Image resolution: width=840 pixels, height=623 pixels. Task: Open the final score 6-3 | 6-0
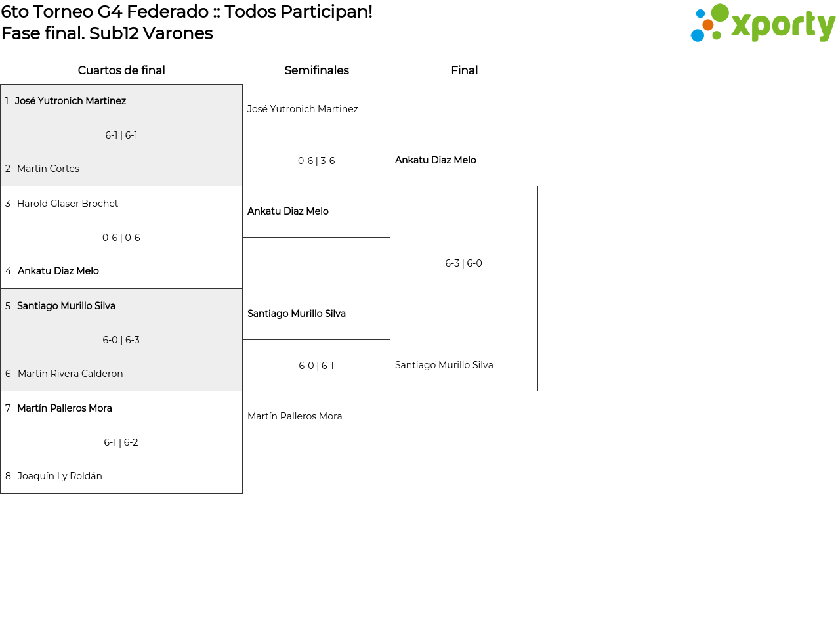[x=463, y=263]
